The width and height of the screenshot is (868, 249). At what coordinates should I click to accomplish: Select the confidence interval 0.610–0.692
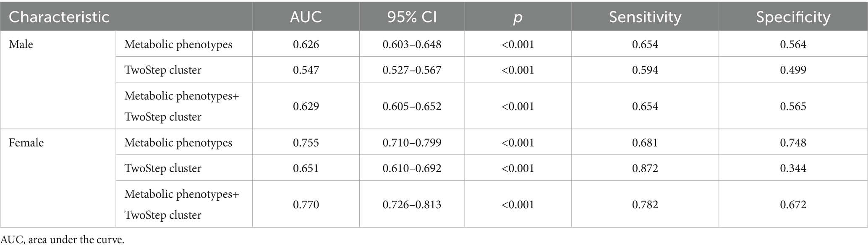(x=412, y=168)
